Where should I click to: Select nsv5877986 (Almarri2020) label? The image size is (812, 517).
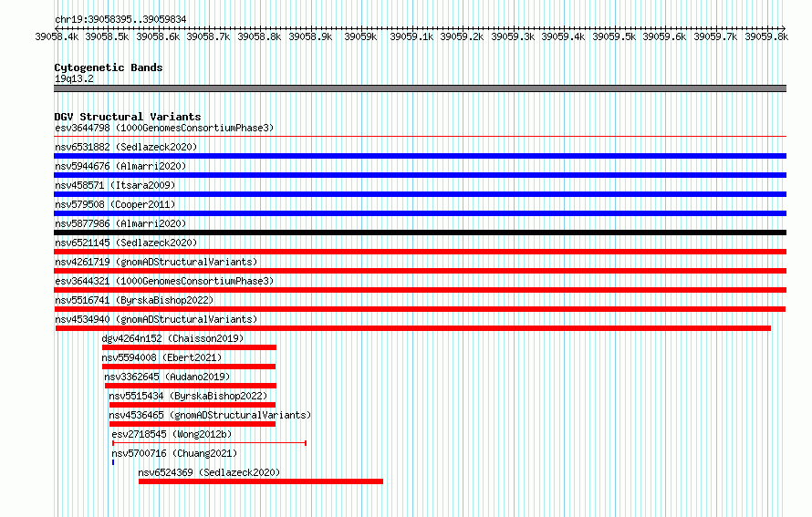point(120,223)
